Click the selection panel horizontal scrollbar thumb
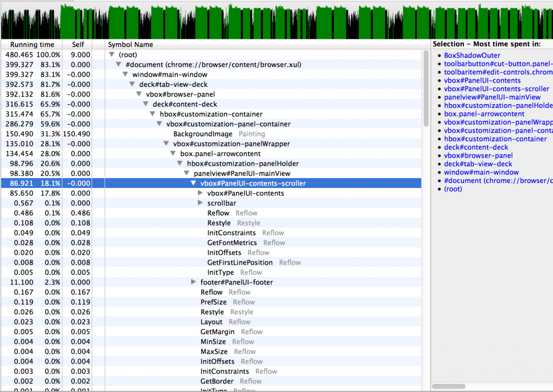 [x=449, y=387]
